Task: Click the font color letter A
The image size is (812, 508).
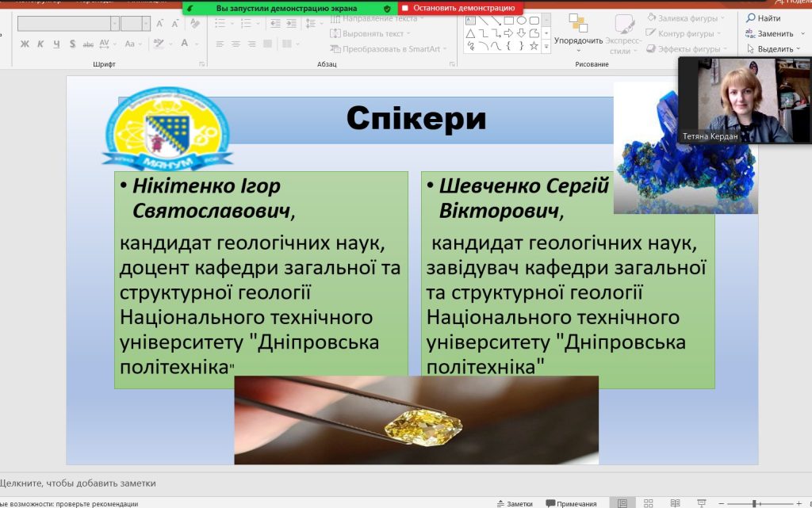Action: (184, 44)
